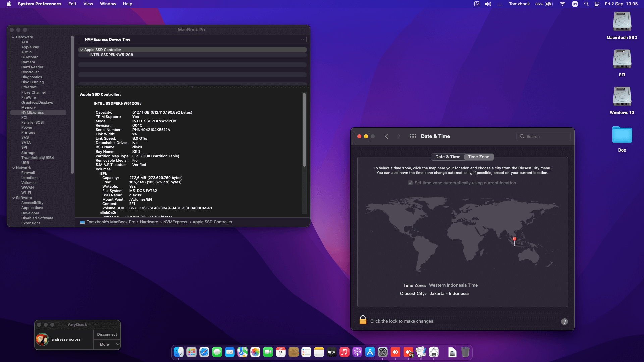Open AnyDesk More dropdown
Screen dimensions: 644x362
pyautogui.click(x=107, y=344)
